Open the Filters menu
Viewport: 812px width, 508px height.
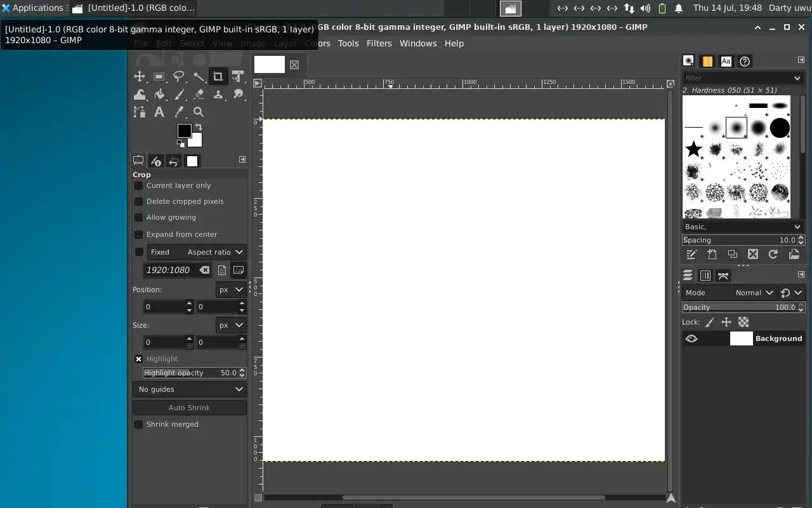click(x=379, y=43)
